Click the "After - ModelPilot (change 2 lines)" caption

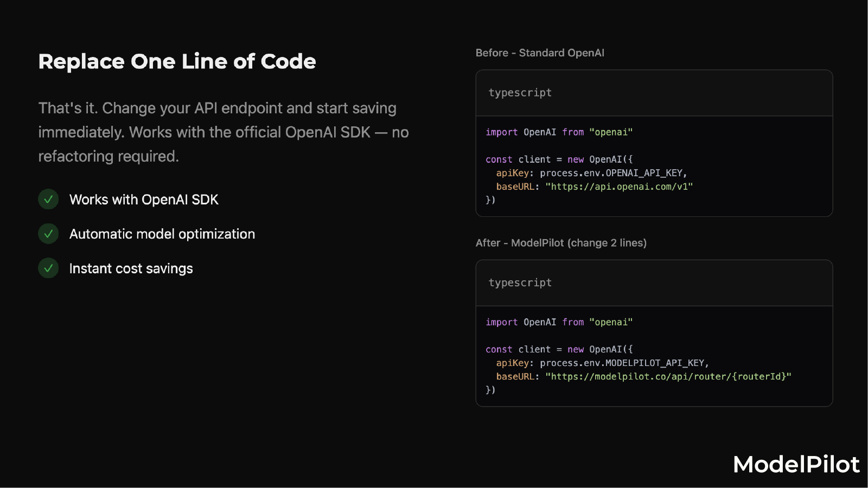click(561, 243)
